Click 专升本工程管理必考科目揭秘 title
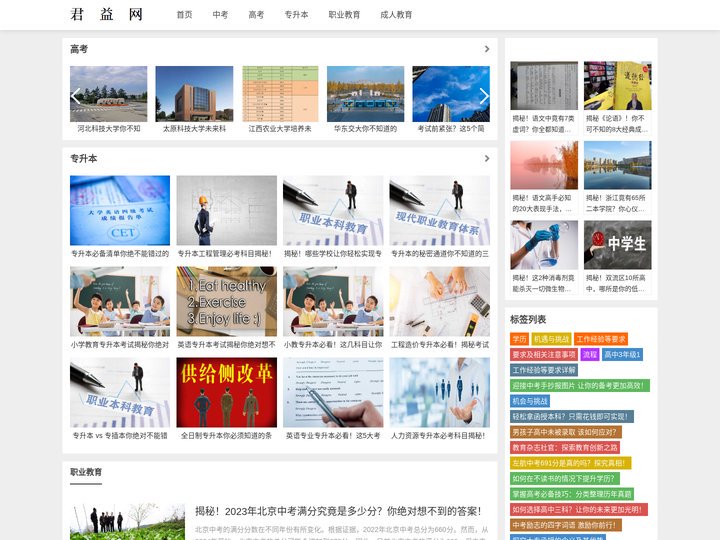Viewport: 720px width, 540px height. [x=225, y=253]
